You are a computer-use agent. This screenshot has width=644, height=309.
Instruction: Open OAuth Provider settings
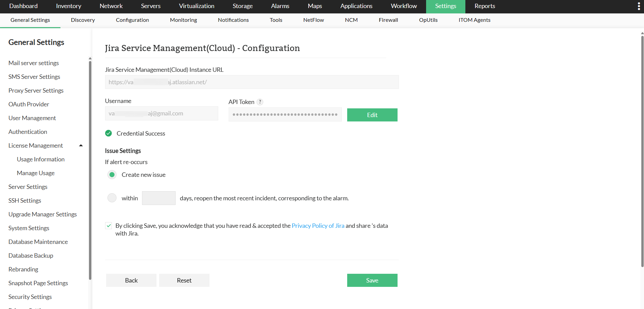(29, 104)
